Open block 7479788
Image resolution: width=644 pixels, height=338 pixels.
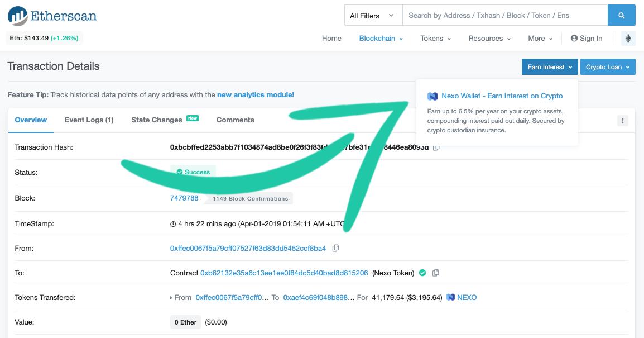[x=184, y=198]
